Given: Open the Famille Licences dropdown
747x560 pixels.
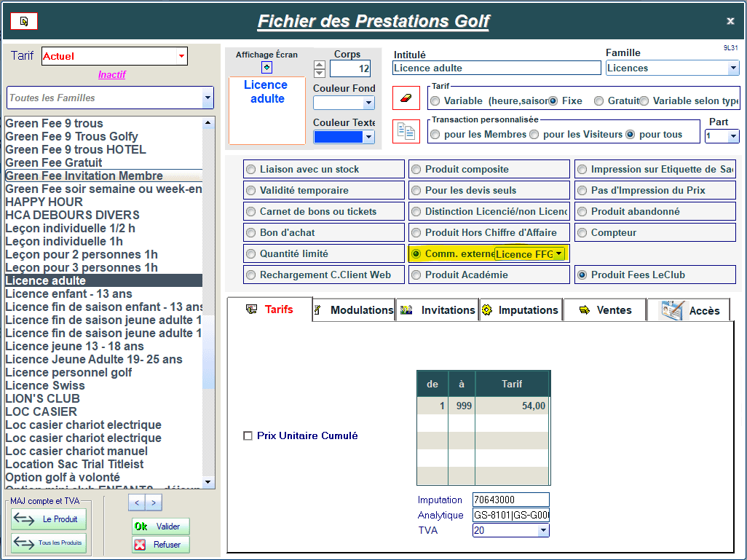Looking at the screenshot, I should [733, 68].
